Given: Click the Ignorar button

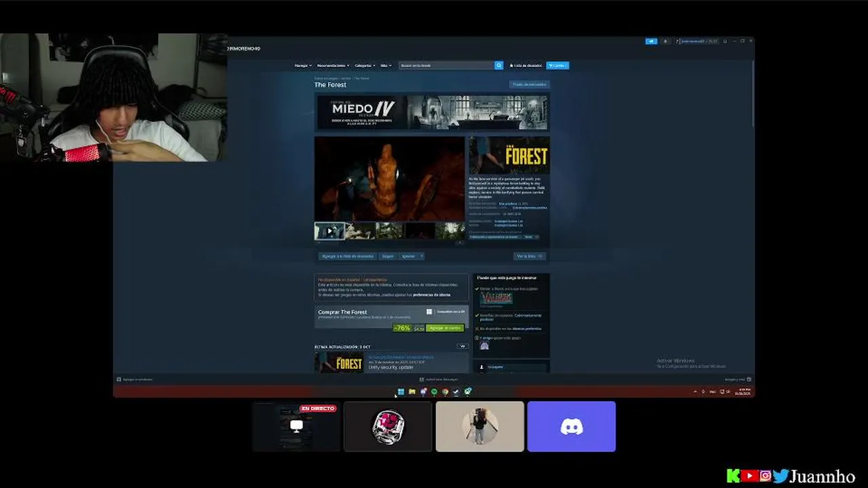Looking at the screenshot, I should [x=408, y=256].
